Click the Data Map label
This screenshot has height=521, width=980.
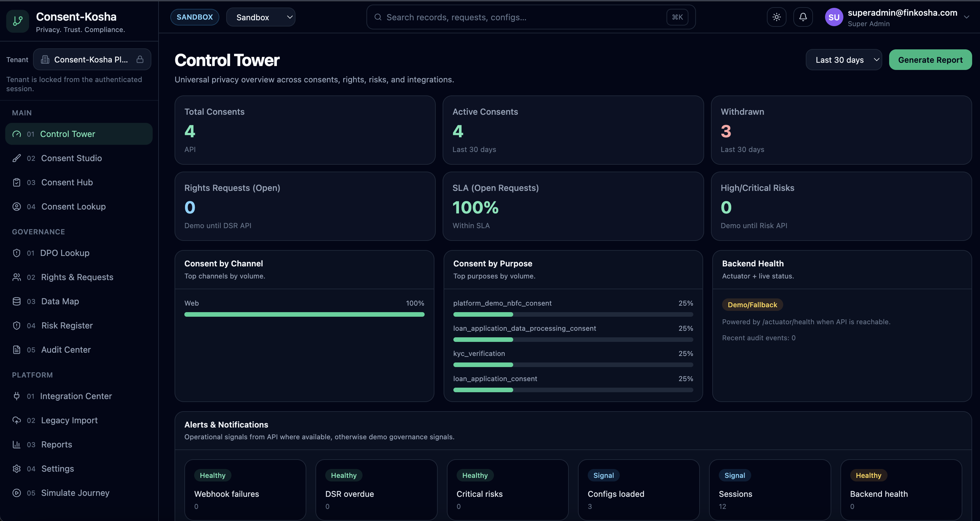coord(60,302)
